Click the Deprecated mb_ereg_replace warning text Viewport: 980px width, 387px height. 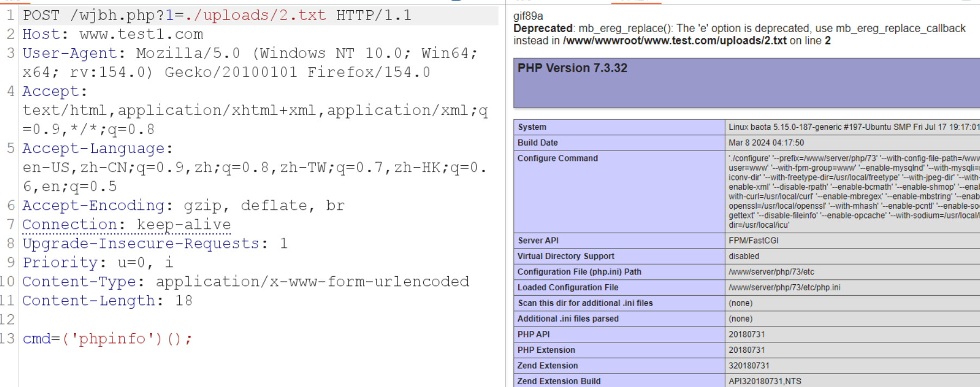(739, 34)
